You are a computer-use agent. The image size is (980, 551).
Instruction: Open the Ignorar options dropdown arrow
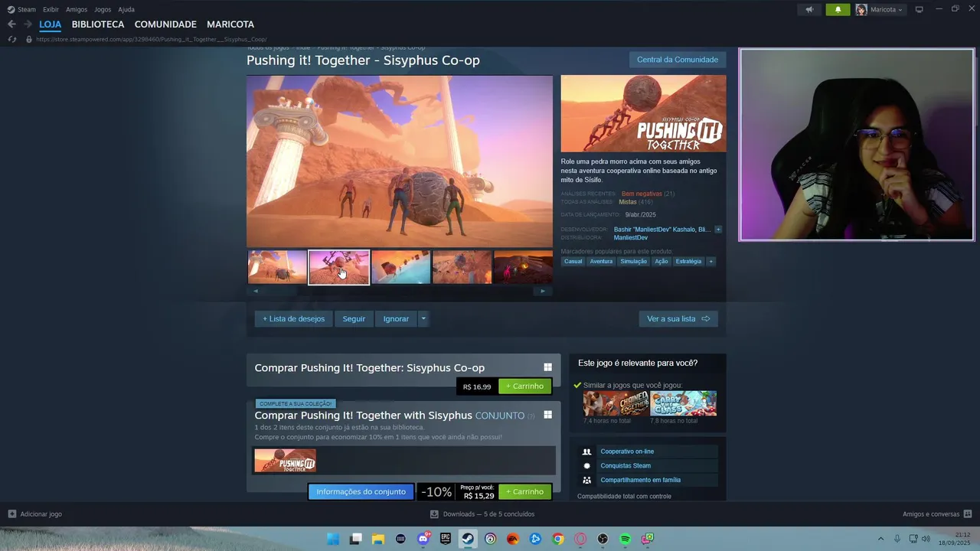tap(423, 319)
